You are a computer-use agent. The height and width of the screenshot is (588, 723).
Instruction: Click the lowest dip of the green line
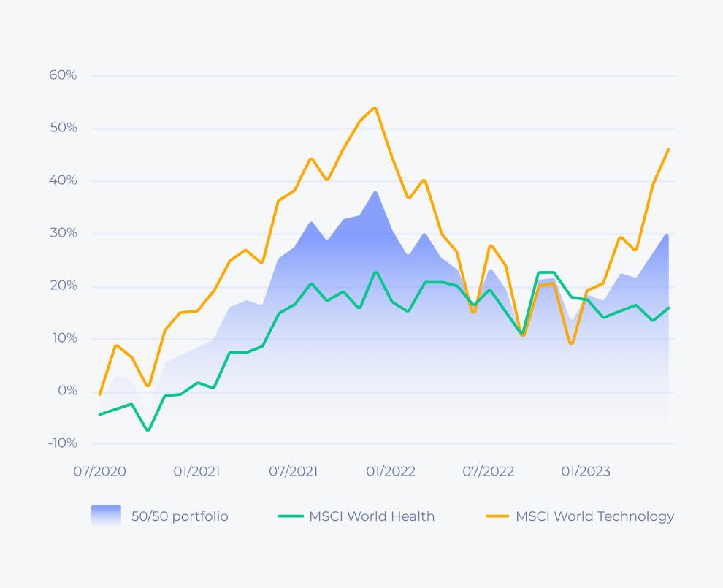point(148,430)
